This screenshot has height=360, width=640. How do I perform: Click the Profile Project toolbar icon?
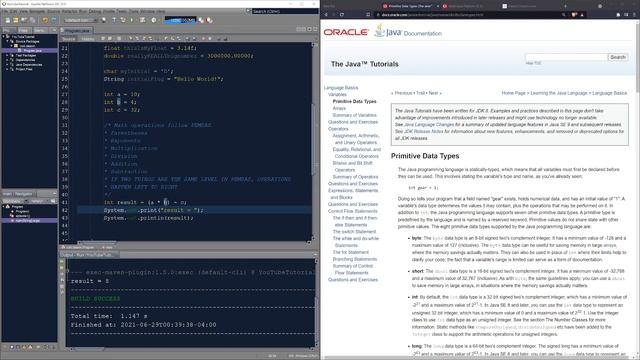click(x=154, y=20)
